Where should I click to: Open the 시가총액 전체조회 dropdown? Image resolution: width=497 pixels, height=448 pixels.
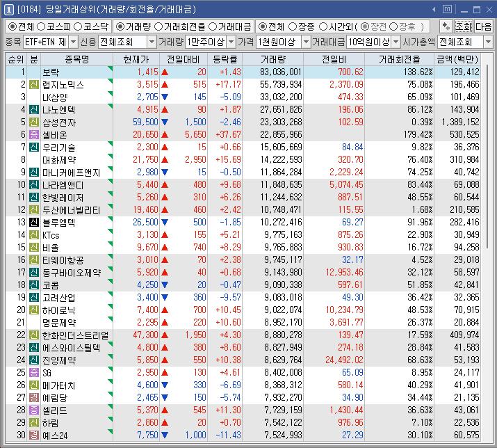(488, 42)
